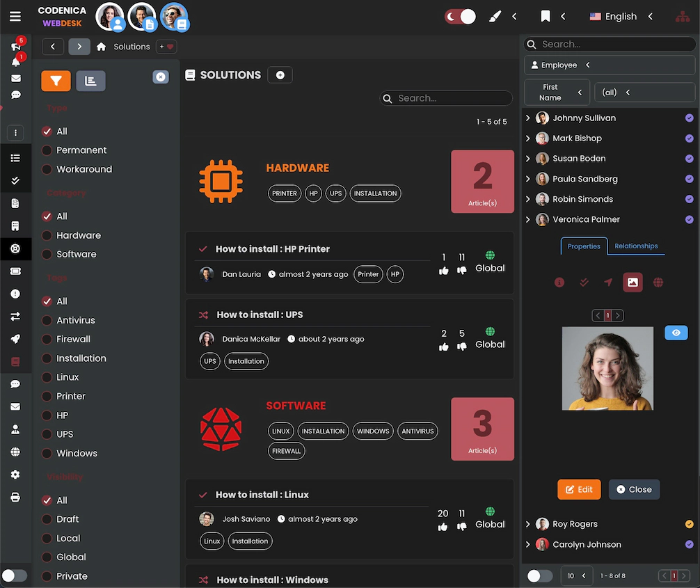The width and height of the screenshot is (700, 588).
Task: Click the Close button in the employee panel
Action: tap(634, 489)
